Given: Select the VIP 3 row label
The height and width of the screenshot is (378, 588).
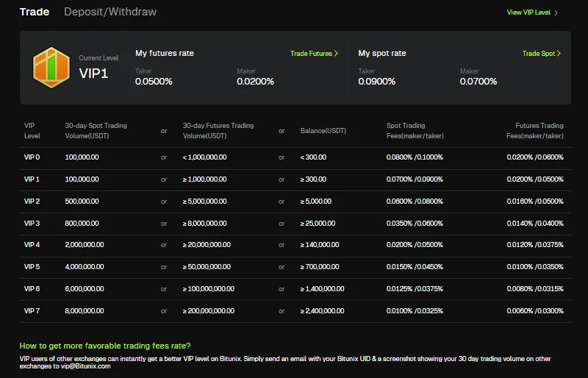Looking at the screenshot, I should (x=32, y=224).
